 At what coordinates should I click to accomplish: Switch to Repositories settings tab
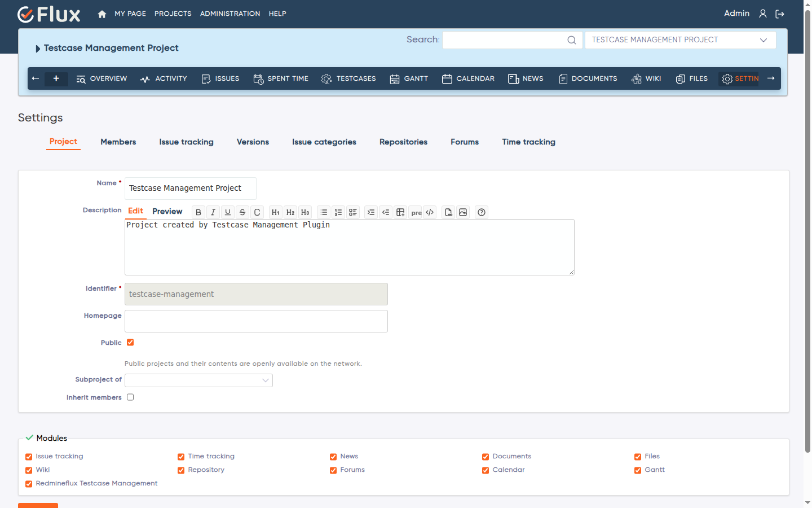pyautogui.click(x=404, y=142)
